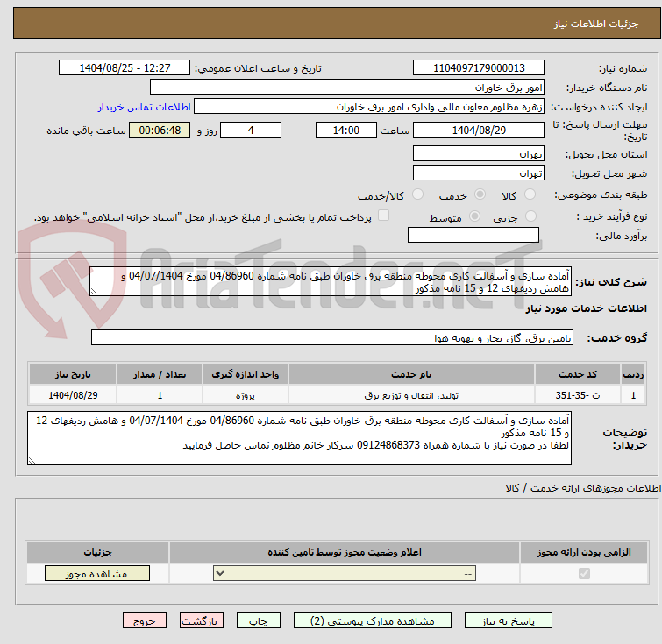662x644 pixels.
Task: Click the اعلام وضعیت مجوز column header
Action: (345, 552)
